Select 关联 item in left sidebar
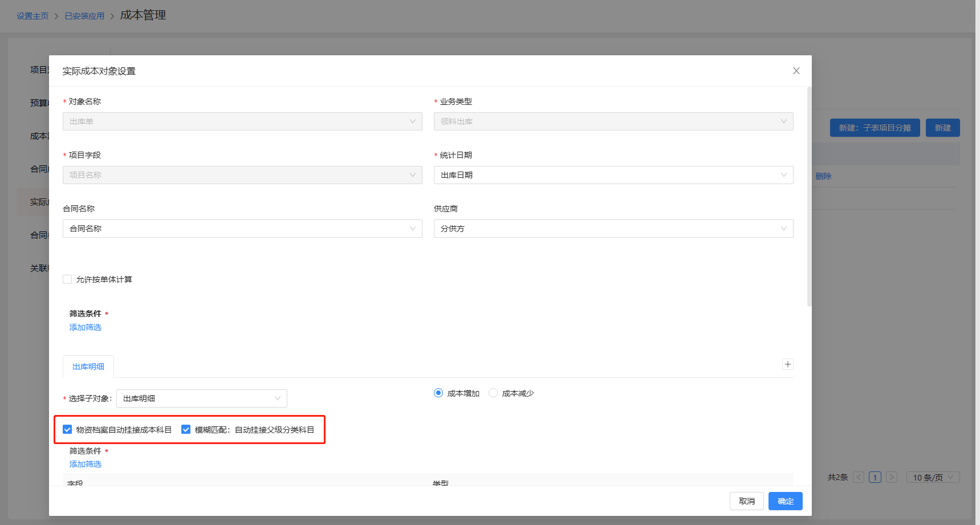 (x=39, y=268)
